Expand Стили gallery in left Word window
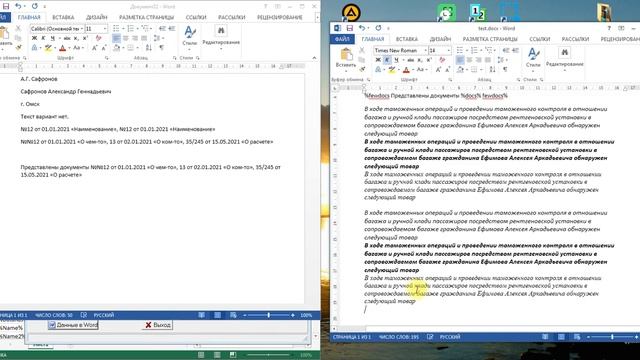 coord(189,37)
